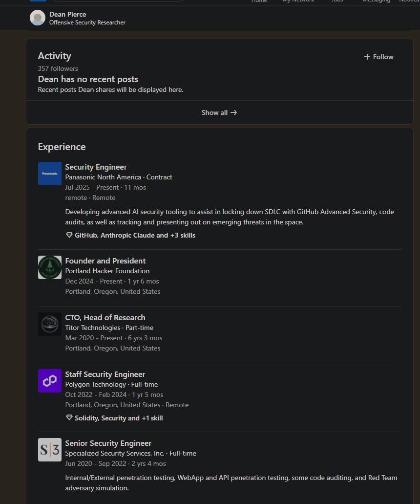Select the Security Engineer job title
Viewport: 420px width, 504px height.
pos(96,167)
